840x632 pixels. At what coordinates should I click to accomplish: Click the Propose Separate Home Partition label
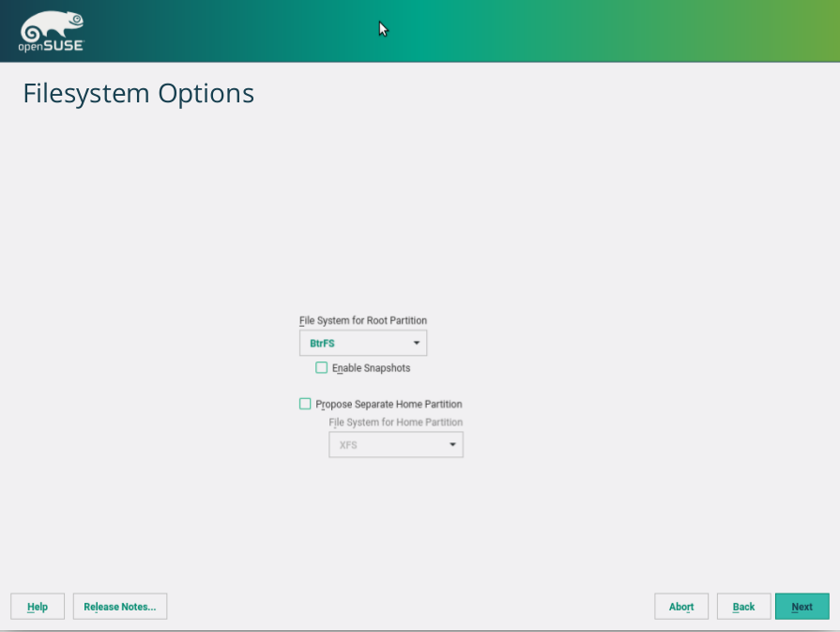click(x=389, y=405)
